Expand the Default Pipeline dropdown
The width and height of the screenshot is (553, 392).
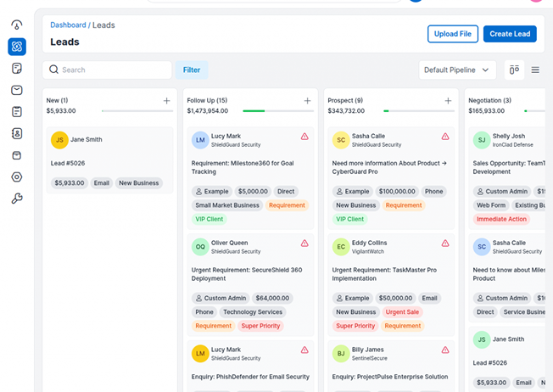click(x=457, y=70)
